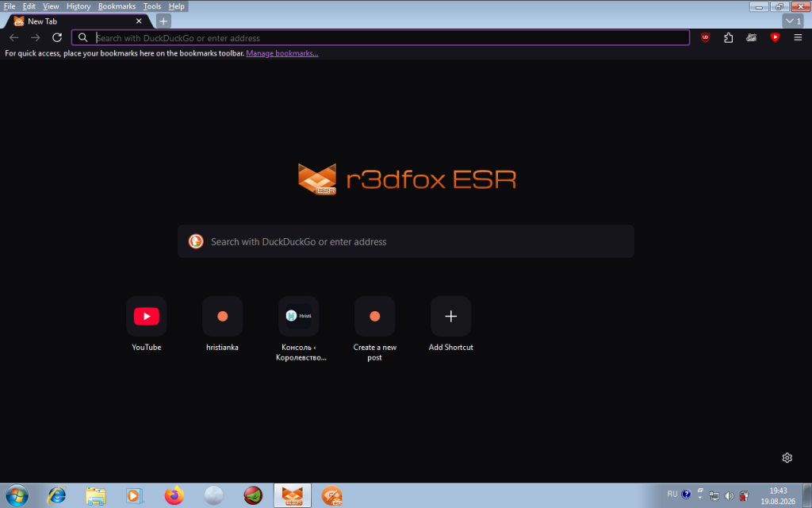Open the Windows Start menu
The height and width of the screenshot is (508, 812).
click(x=17, y=495)
